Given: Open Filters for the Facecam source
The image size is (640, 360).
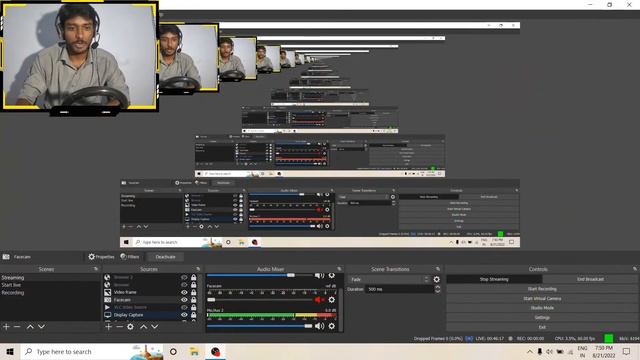Looking at the screenshot, I should pyautogui.click(x=130, y=257).
